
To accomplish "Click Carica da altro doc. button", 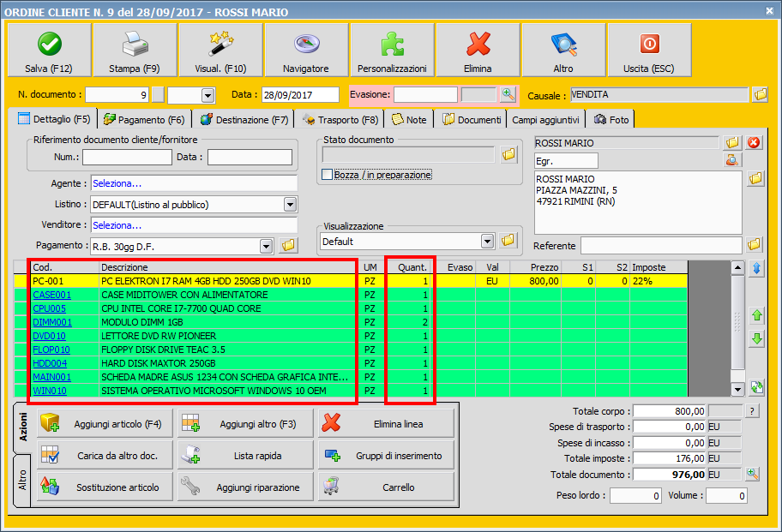I will click(x=105, y=455).
